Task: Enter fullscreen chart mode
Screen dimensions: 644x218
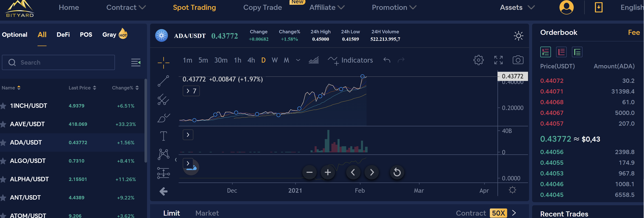Action: tap(498, 60)
